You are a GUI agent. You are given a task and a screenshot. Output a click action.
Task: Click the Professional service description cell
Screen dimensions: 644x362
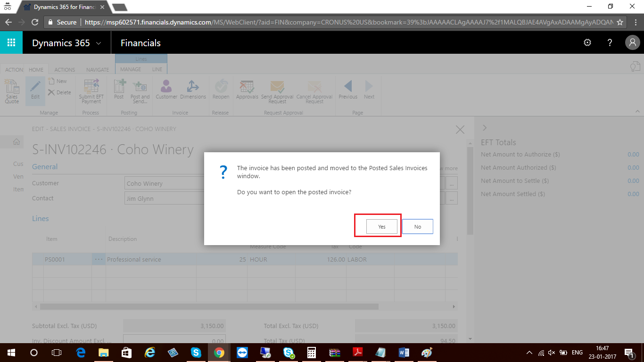coord(151,259)
